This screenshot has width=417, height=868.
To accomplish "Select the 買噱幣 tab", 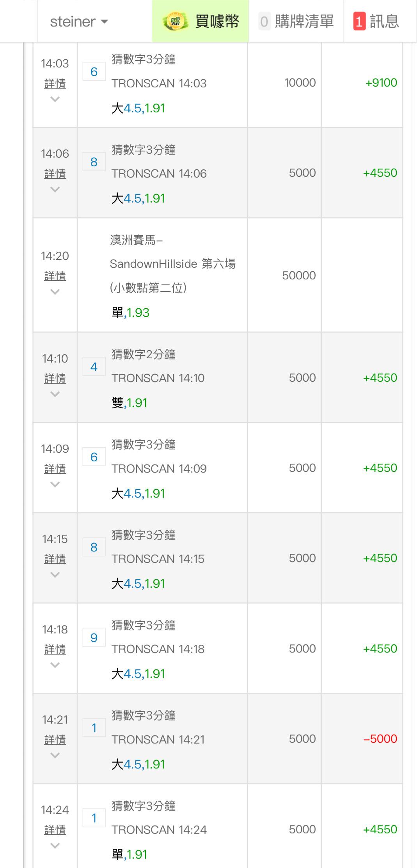I will [x=216, y=21].
